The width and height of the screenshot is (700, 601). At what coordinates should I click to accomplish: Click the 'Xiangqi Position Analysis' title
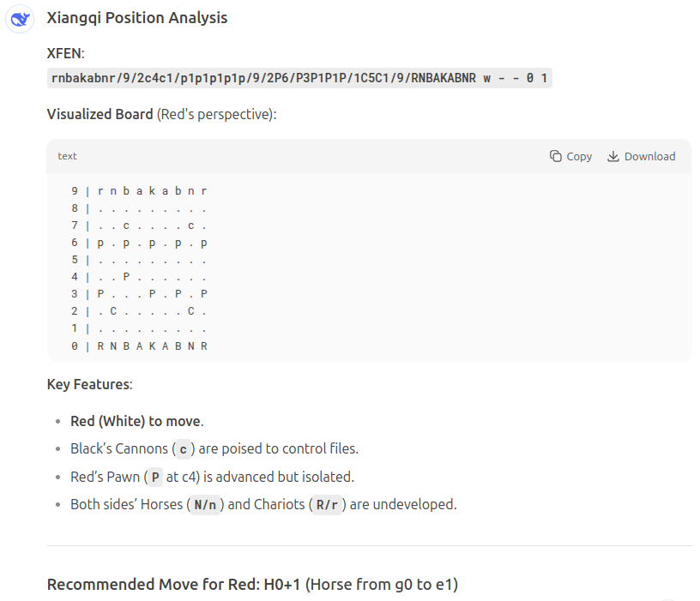[x=137, y=18]
